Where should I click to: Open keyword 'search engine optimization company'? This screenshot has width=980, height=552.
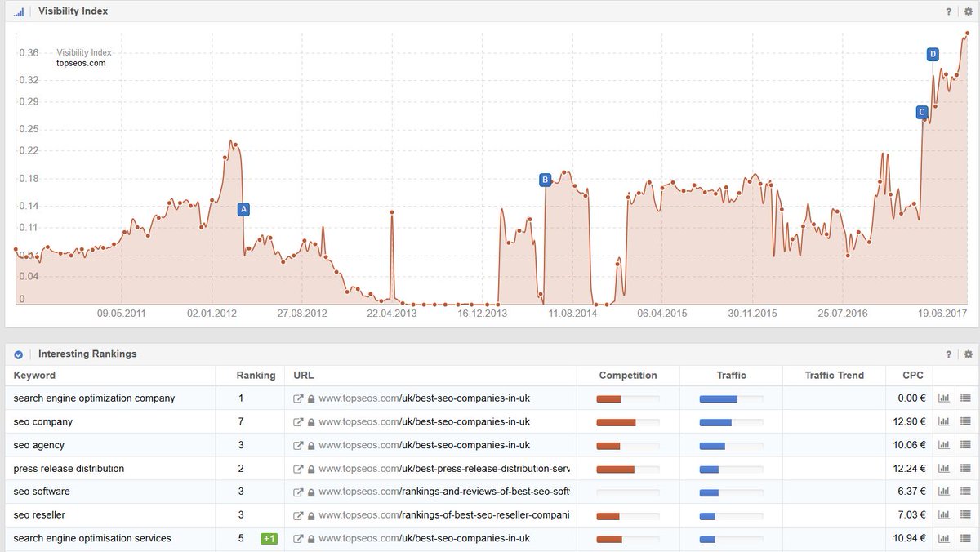(94, 398)
